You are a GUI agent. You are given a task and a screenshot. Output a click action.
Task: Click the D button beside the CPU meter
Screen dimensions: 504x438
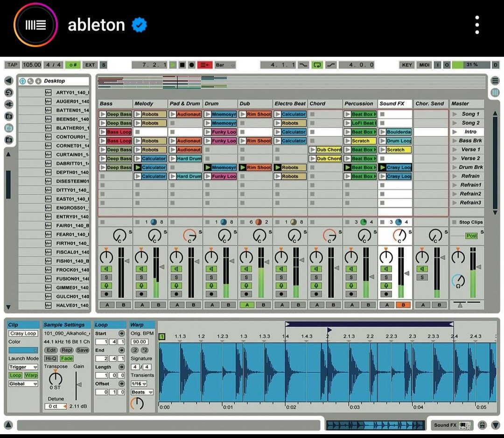pos(495,65)
